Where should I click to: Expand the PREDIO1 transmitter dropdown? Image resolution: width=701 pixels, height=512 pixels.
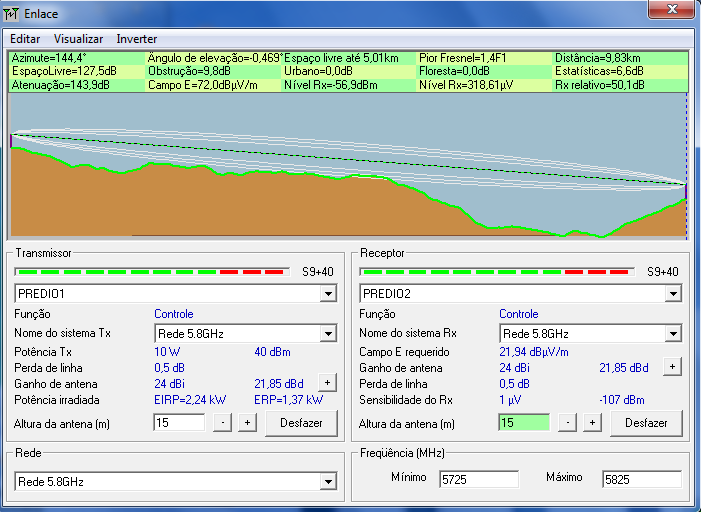tap(327, 294)
